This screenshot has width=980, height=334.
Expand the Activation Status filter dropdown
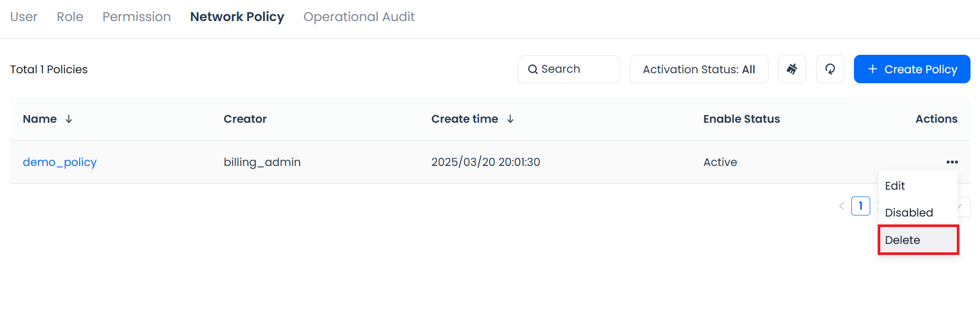coord(698,69)
